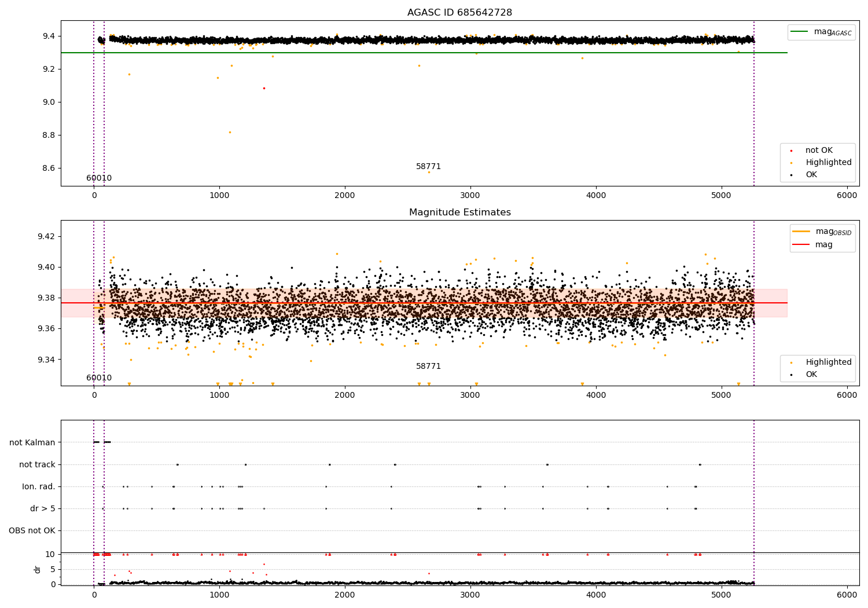Click the "60010" annotation in the top plot
The width and height of the screenshot is (868, 608).
pyautogui.click(x=99, y=178)
